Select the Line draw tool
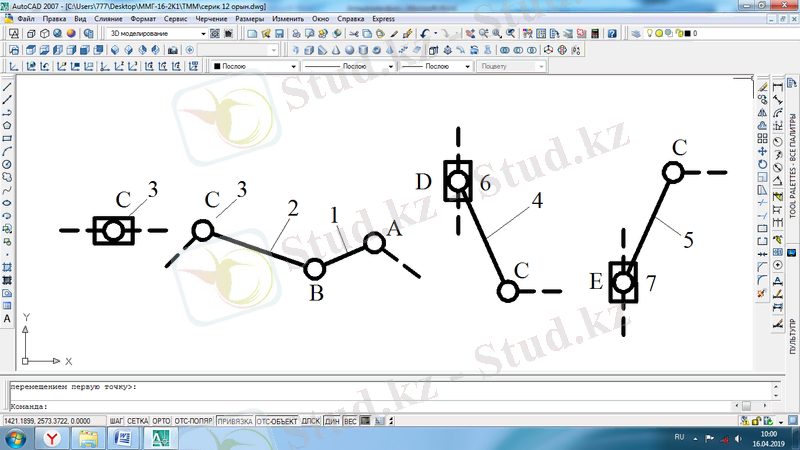800x450 pixels. (7, 87)
